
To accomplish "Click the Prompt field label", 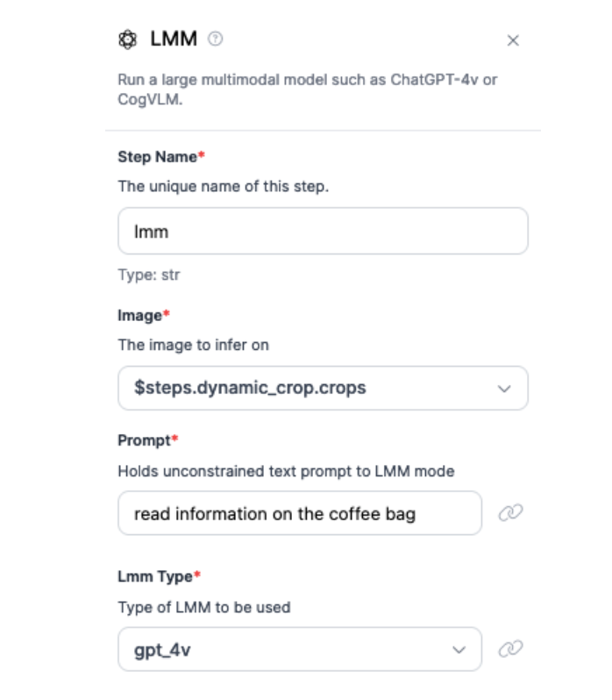I will 144,440.
